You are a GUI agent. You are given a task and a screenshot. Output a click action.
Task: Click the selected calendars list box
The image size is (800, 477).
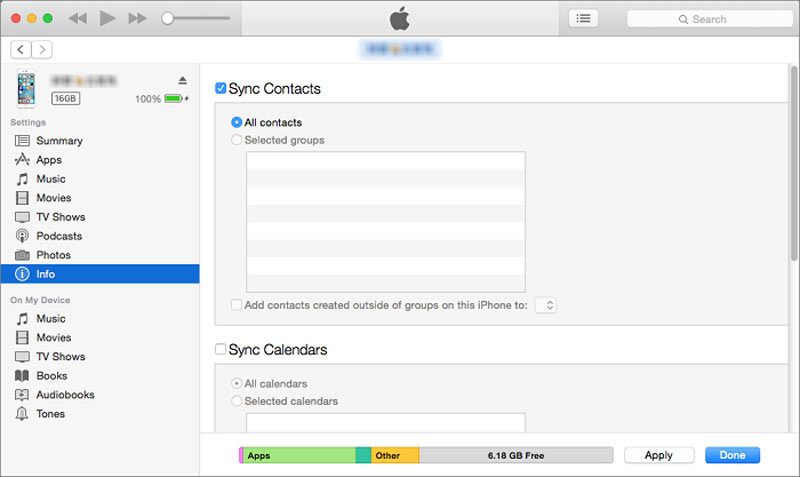coord(386,422)
